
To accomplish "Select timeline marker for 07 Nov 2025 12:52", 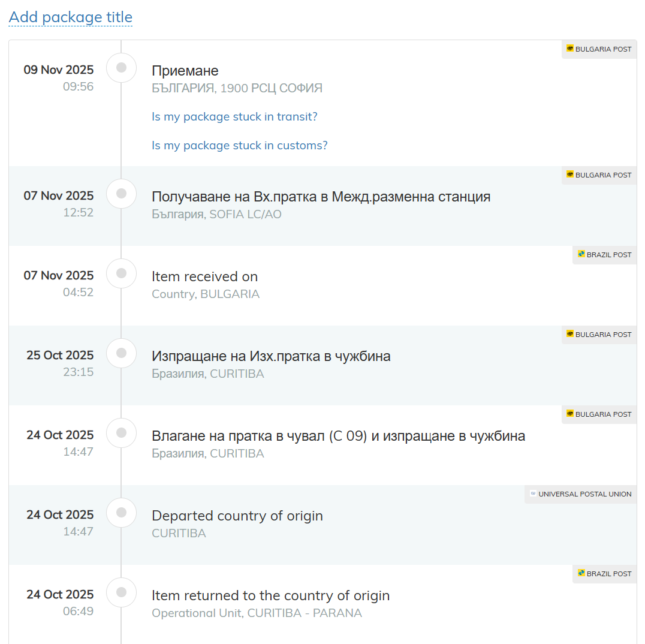I will (x=121, y=194).
